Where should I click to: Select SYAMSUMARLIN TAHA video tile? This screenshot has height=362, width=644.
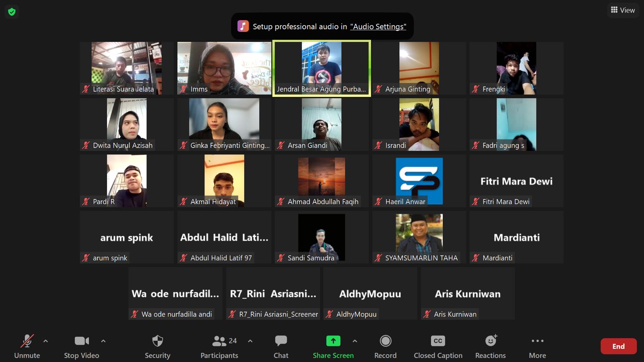pyautogui.click(x=419, y=237)
